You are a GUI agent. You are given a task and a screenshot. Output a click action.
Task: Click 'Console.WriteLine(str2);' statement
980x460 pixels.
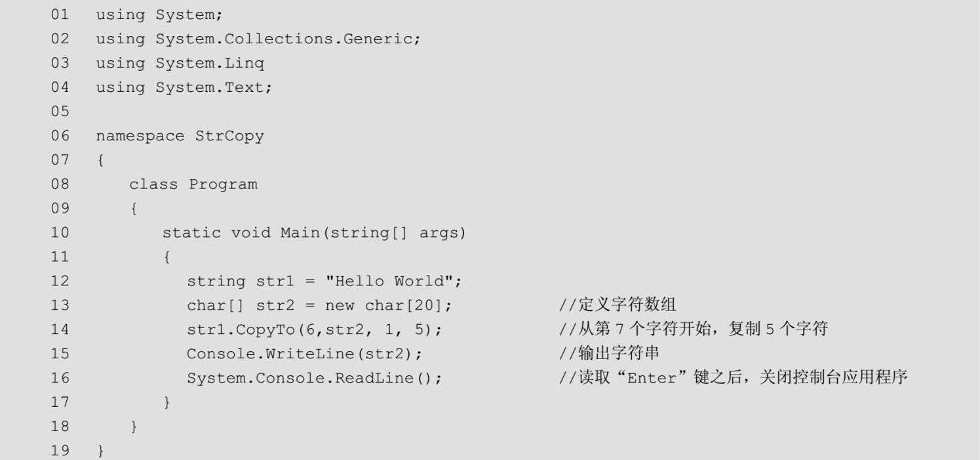pyautogui.click(x=304, y=354)
